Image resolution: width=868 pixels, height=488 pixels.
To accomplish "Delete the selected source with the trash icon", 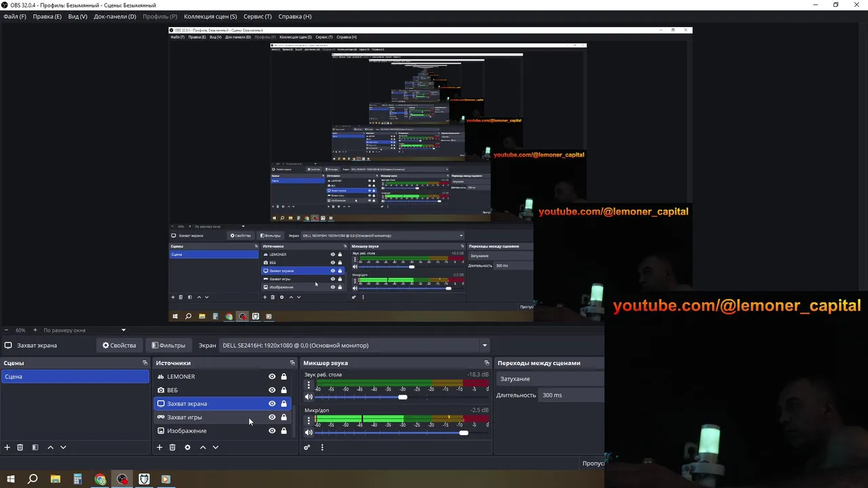I will [172, 447].
